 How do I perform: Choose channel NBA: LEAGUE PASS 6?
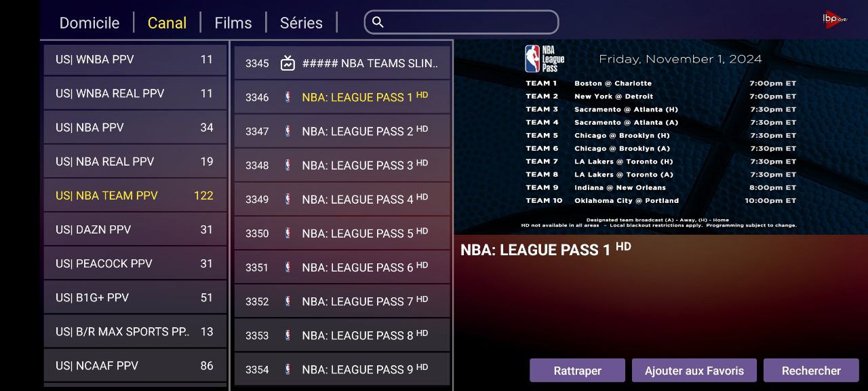(x=342, y=267)
